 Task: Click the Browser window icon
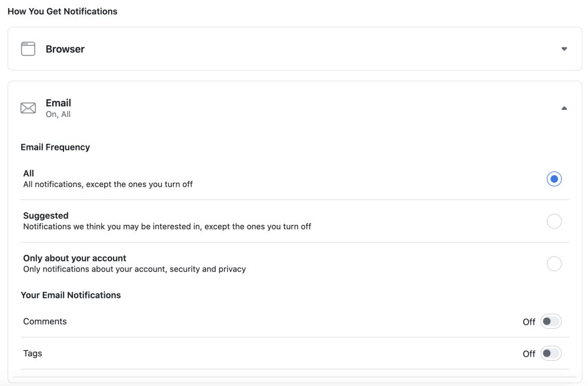(x=28, y=49)
